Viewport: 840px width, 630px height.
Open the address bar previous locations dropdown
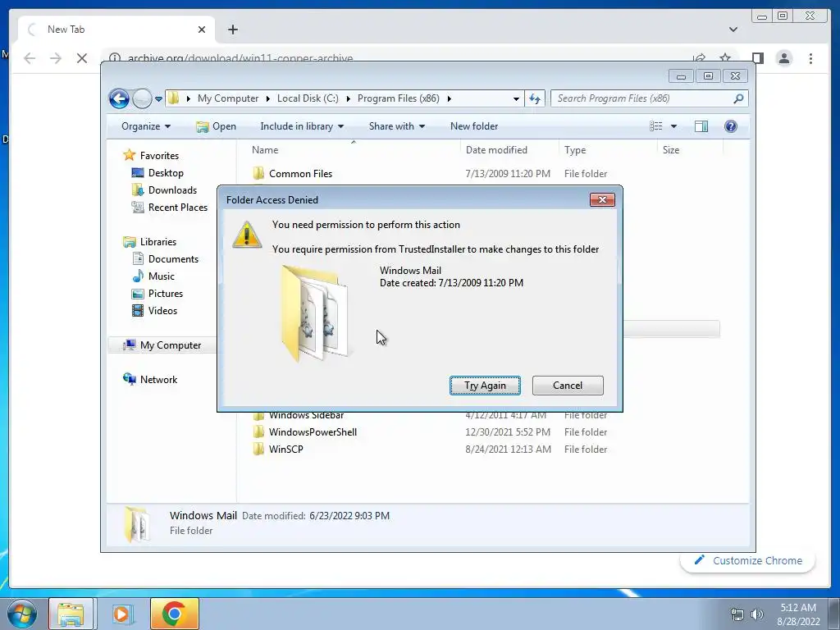tap(516, 98)
